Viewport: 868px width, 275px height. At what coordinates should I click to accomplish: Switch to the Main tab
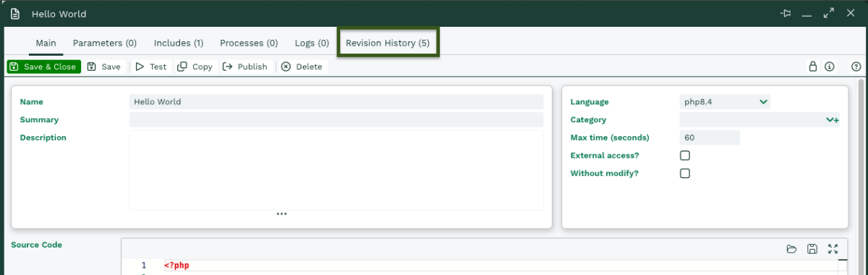[x=46, y=43]
